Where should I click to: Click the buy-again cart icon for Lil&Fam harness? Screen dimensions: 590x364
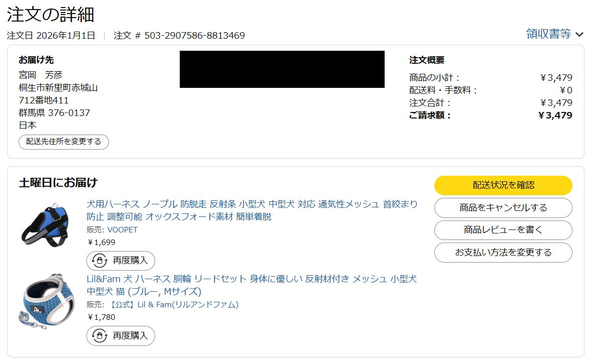[x=99, y=335]
